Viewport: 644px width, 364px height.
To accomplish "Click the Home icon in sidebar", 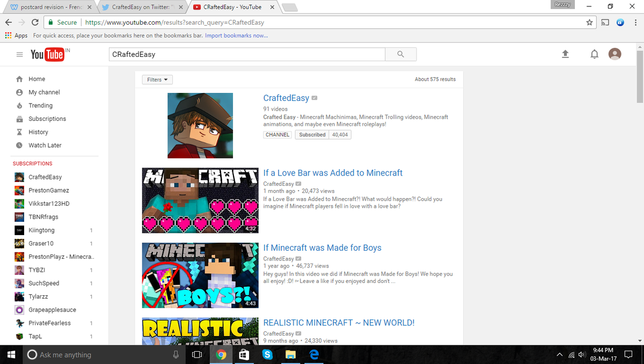I will pyautogui.click(x=19, y=79).
